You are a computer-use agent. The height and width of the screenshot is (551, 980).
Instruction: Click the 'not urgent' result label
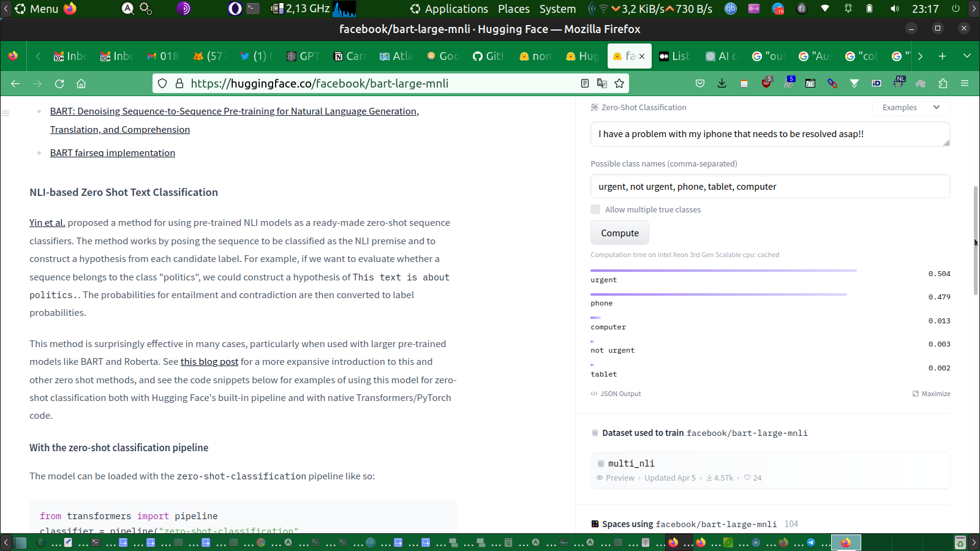pyautogui.click(x=612, y=350)
